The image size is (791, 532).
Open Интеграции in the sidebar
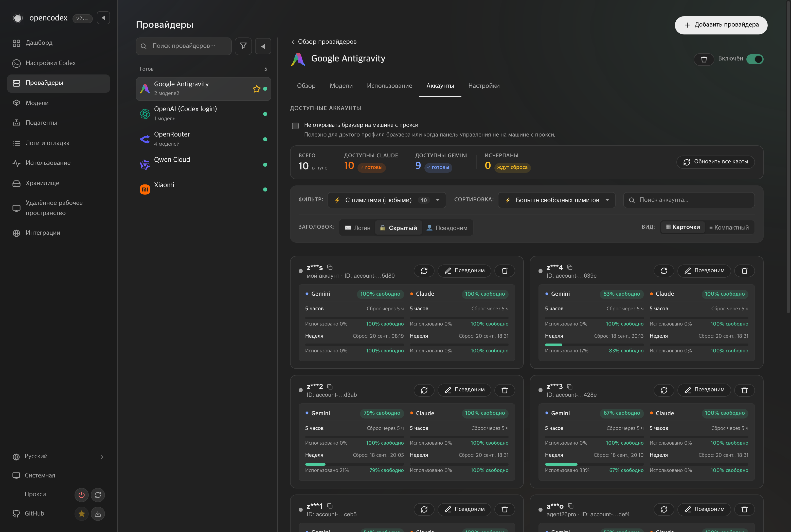point(58,233)
